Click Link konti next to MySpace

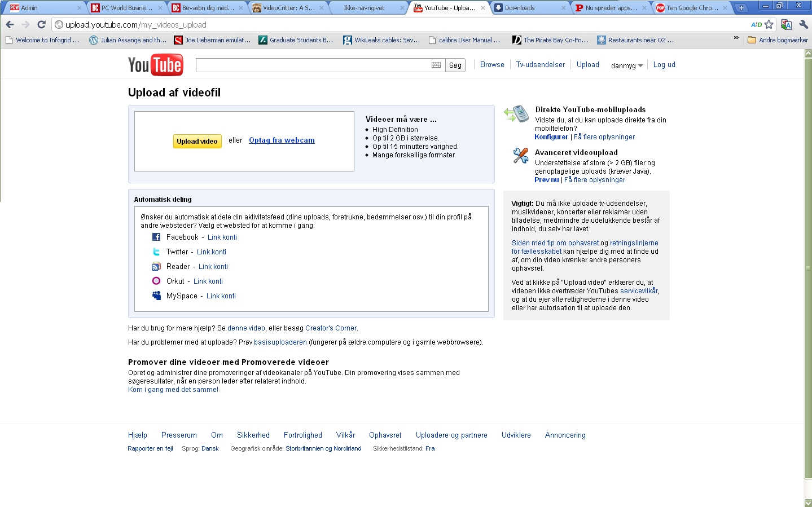(x=221, y=296)
